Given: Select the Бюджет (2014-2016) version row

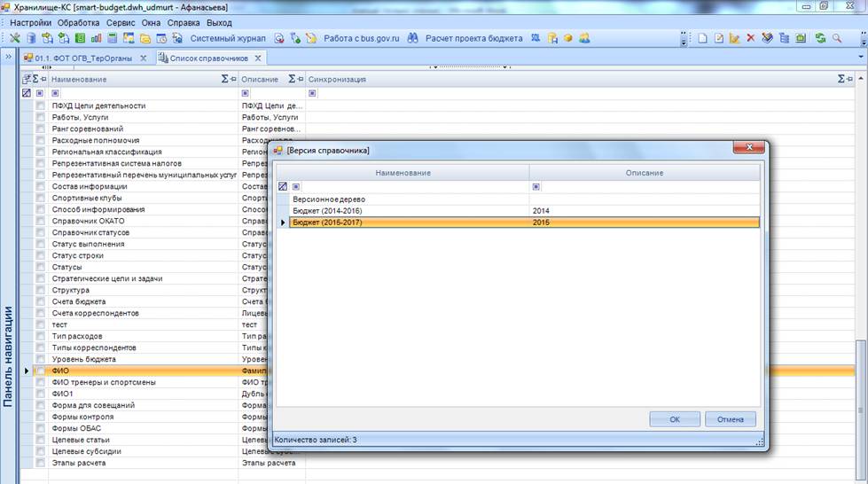Looking at the screenshot, I should (328, 211).
